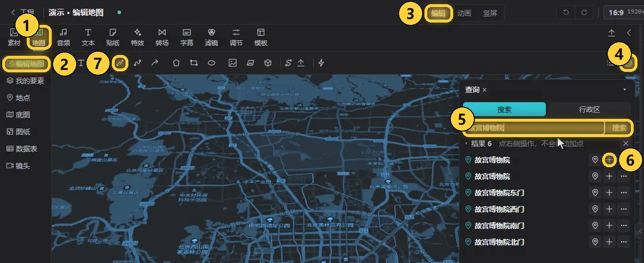The height and width of the screenshot is (263, 644).
Task: Switch to the 编辑 edit mode tab
Action: coord(439,13)
